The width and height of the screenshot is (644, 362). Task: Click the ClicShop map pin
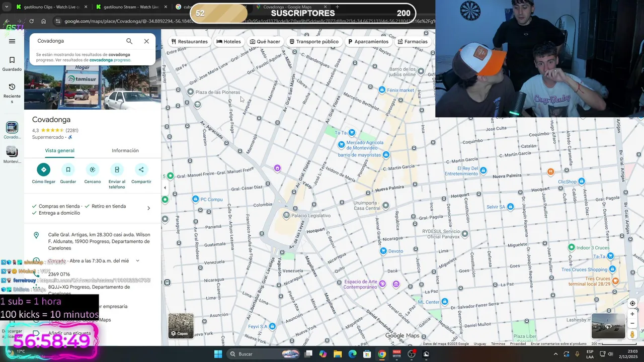(582, 181)
